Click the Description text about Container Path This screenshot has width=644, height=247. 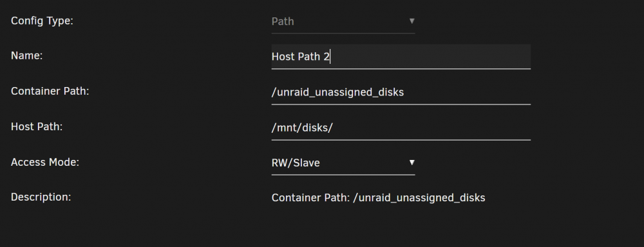378,198
